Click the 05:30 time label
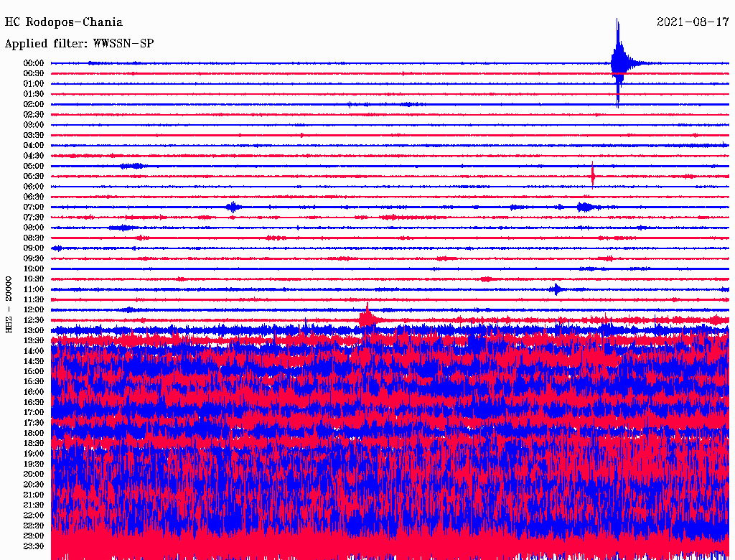The image size is (735, 560). (34, 177)
